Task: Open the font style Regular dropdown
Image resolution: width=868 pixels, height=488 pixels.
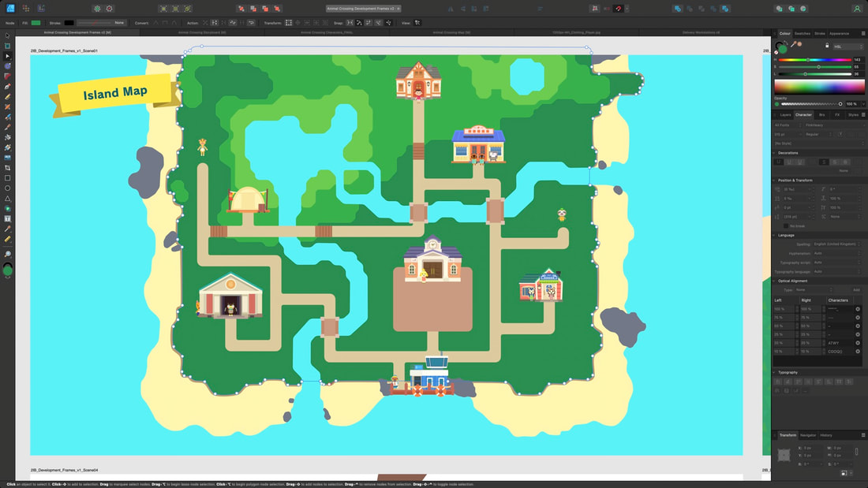Action: (x=818, y=134)
